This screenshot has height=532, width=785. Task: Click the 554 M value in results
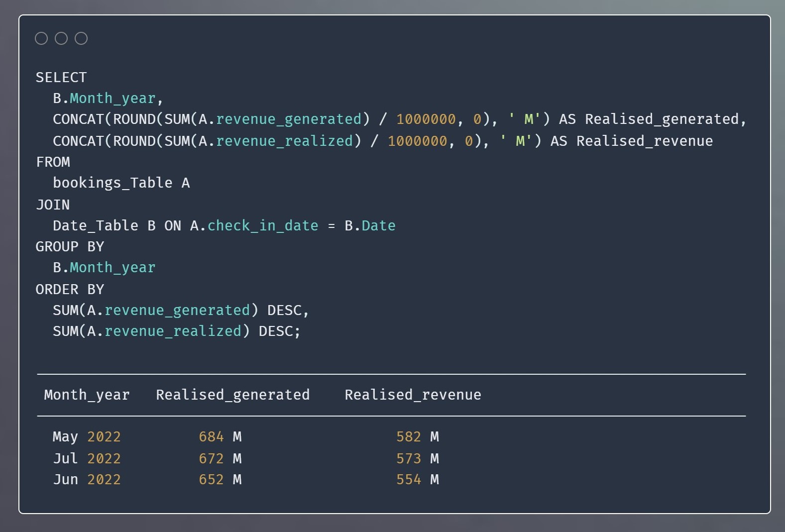pos(417,479)
